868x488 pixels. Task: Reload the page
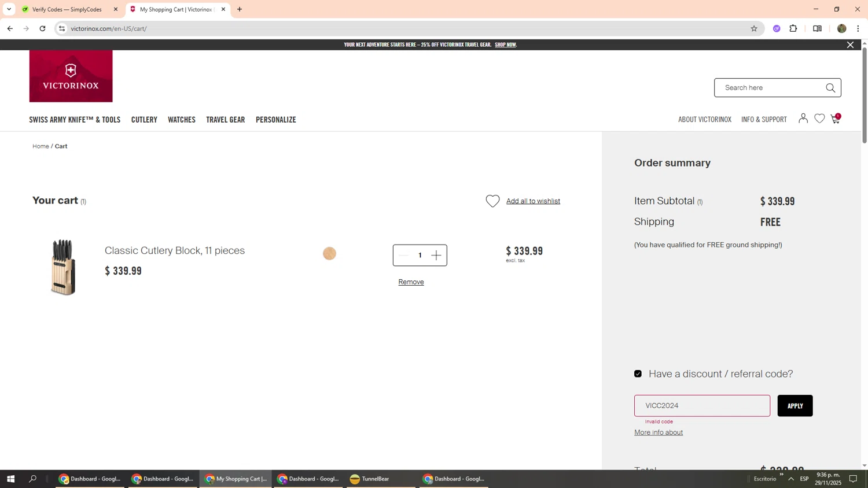click(42, 28)
